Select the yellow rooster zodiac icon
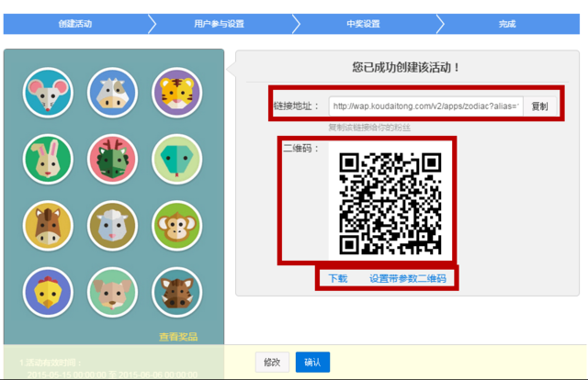Screen dimensions: 588x380 point(48,292)
